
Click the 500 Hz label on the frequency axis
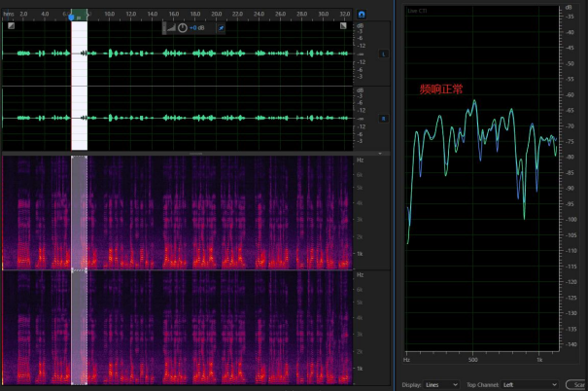(x=473, y=360)
